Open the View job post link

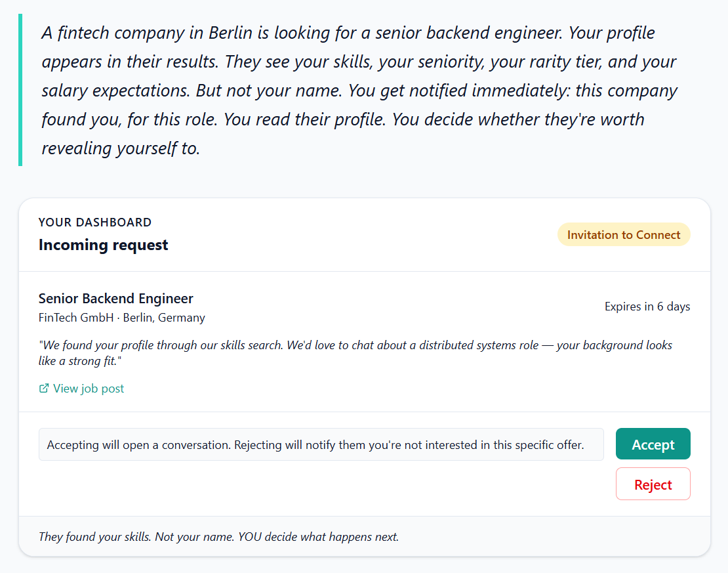[x=88, y=389]
